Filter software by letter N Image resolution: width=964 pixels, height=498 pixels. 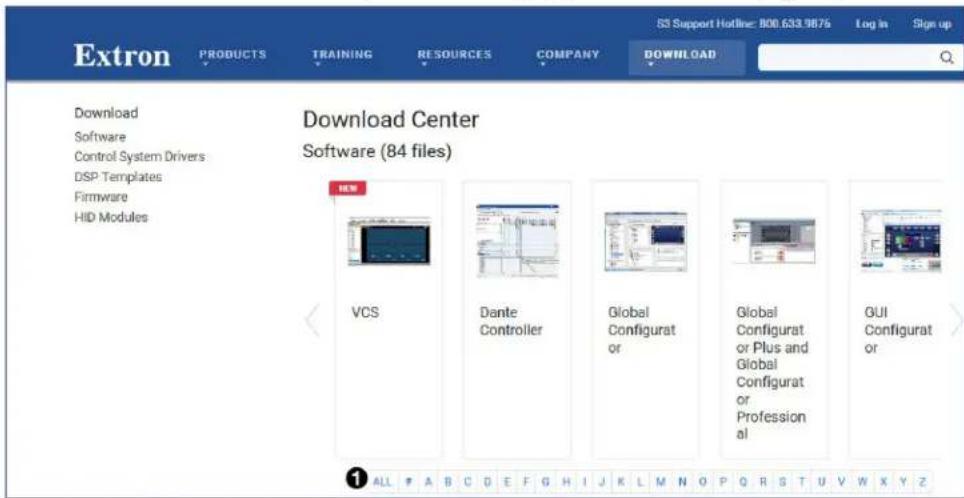tap(682, 481)
